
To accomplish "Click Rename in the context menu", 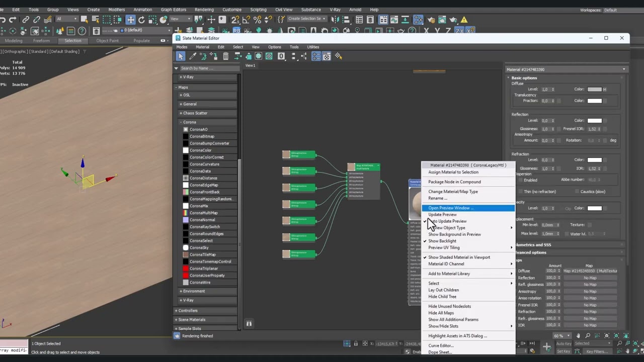I will [x=437, y=198].
